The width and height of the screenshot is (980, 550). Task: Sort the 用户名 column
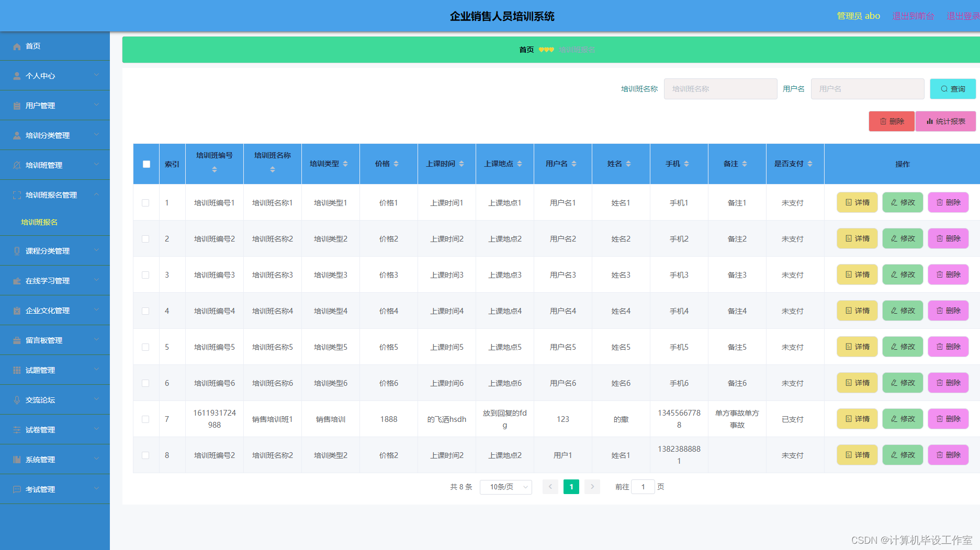(574, 164)
